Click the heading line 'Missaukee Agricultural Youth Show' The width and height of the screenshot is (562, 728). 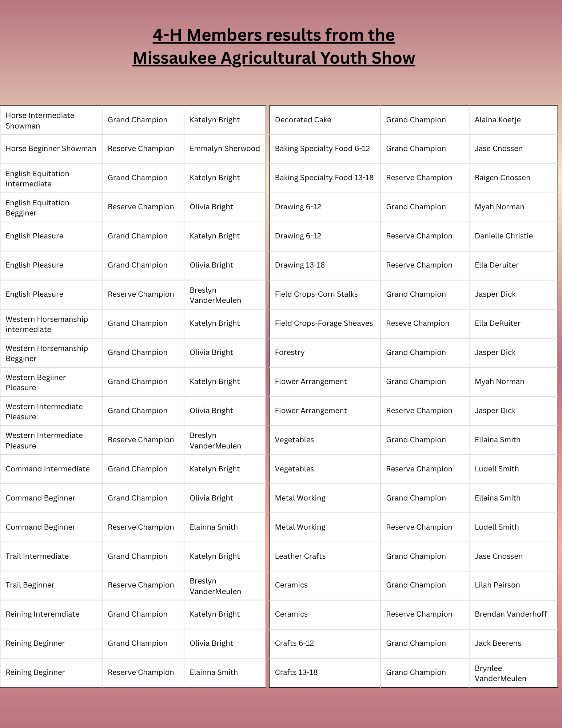click(x=274, y=58)
